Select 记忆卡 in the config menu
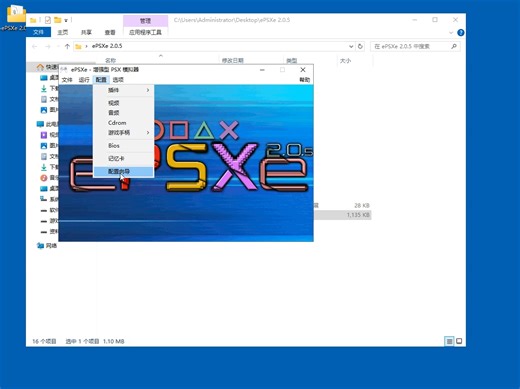Screen dimensions: 520x389 point(123,158)
